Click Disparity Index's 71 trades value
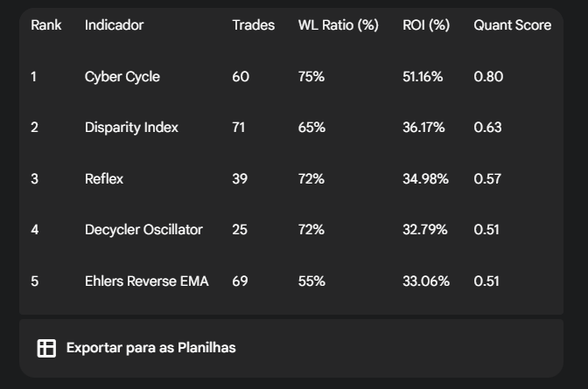Viewport: 588px width, 389px height. pos(239,128)
